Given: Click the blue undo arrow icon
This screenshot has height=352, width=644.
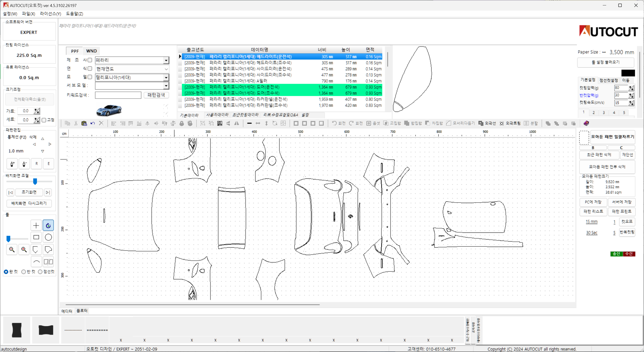Looking at the screenshot, I should (x=93, y=123).
